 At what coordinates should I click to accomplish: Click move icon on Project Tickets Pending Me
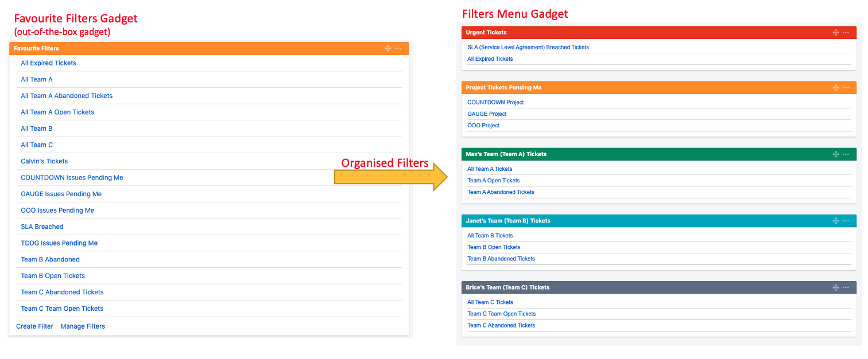(x=836, y=88)
